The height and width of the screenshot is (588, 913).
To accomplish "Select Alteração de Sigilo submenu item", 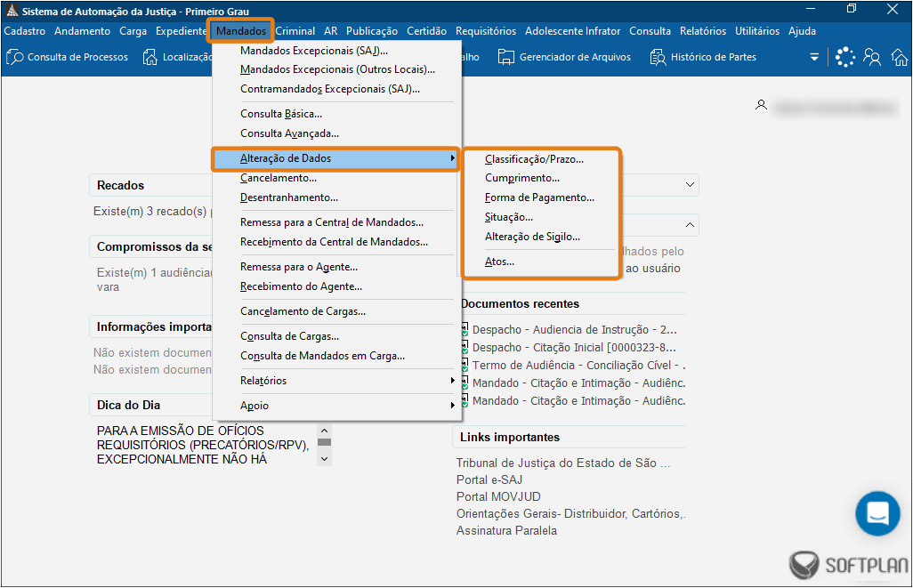I will tap(542, 237).
